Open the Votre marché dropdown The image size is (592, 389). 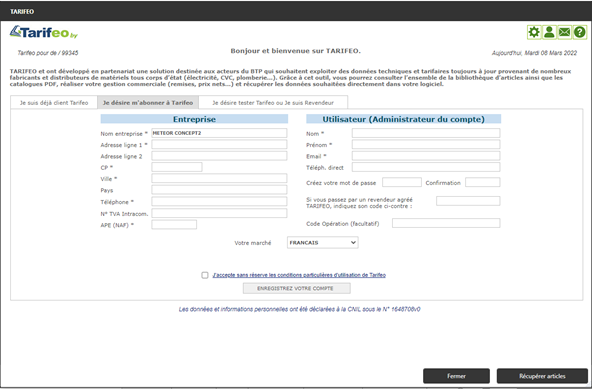[323, 242]
